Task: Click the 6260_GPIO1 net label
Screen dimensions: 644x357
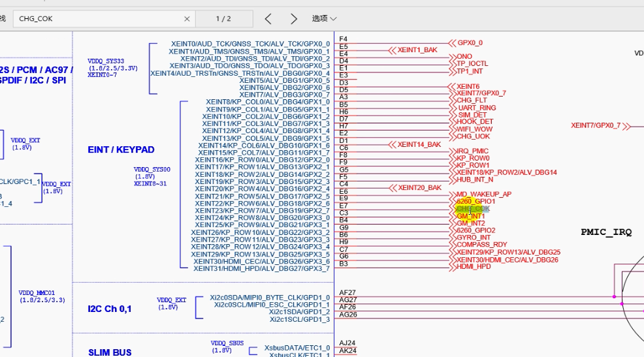Action: [x=475, y=202]
